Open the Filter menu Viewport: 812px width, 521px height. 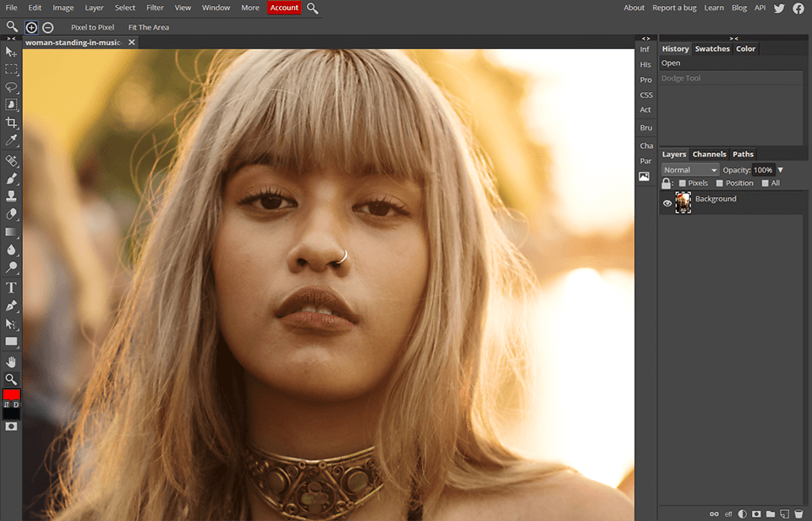click(155, 7)
